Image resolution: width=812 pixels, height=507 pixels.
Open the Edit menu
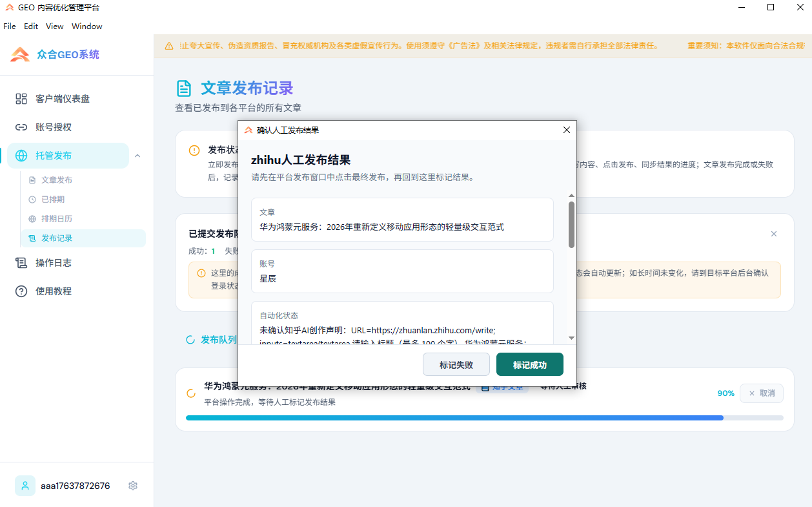point(31,26)
